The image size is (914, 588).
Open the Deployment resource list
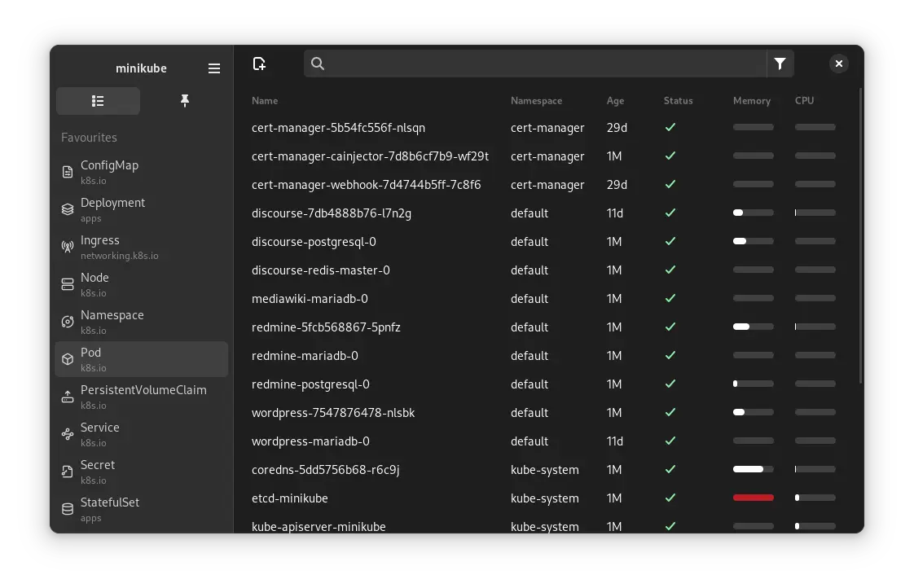[x=112, y=208]
